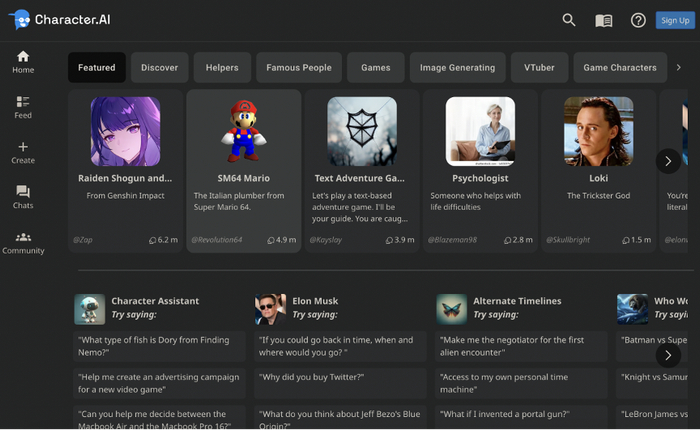Choose the negotiator alien encounter prompt

click(521, 346)
